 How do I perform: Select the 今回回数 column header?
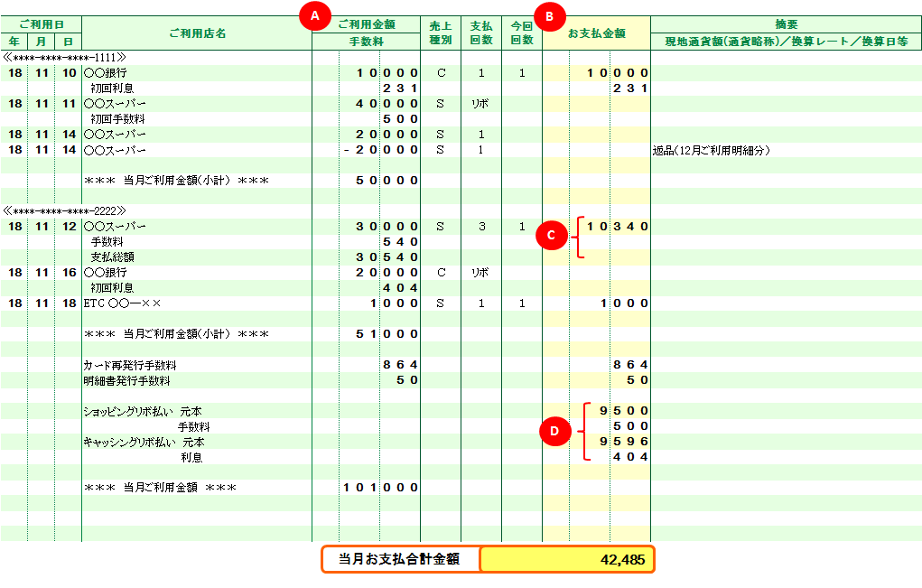[522, 33]
